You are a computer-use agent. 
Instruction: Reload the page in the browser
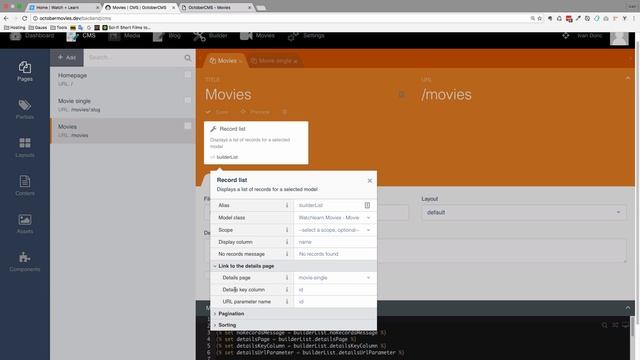(x=24, y=18)
